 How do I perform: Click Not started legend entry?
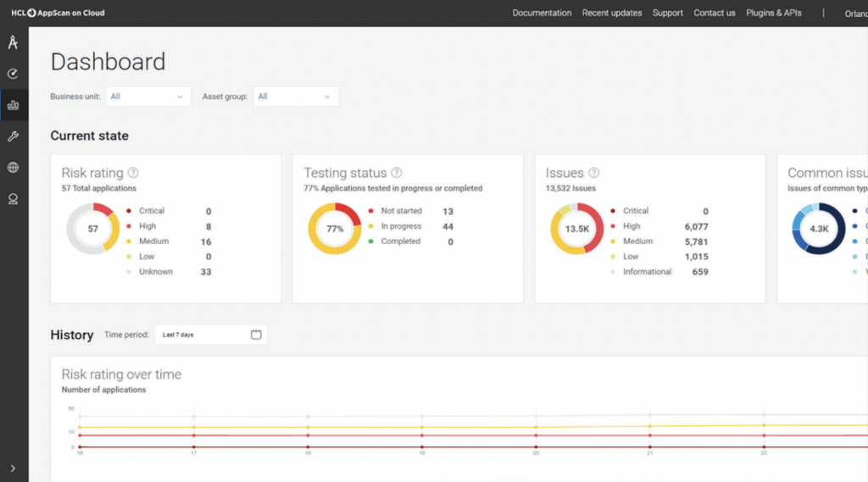click(x=401, y=211)
